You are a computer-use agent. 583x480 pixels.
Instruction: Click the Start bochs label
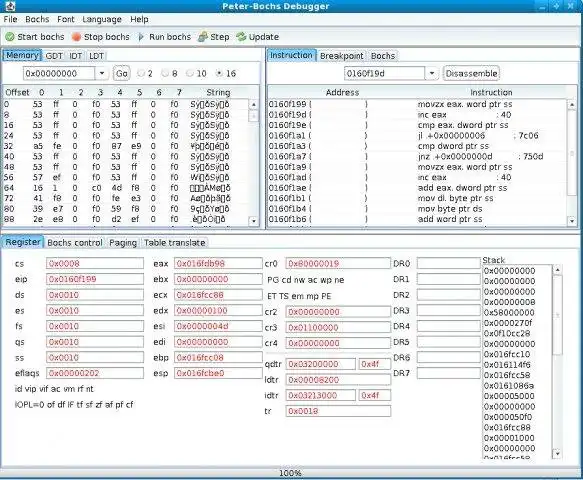[41, 37]
